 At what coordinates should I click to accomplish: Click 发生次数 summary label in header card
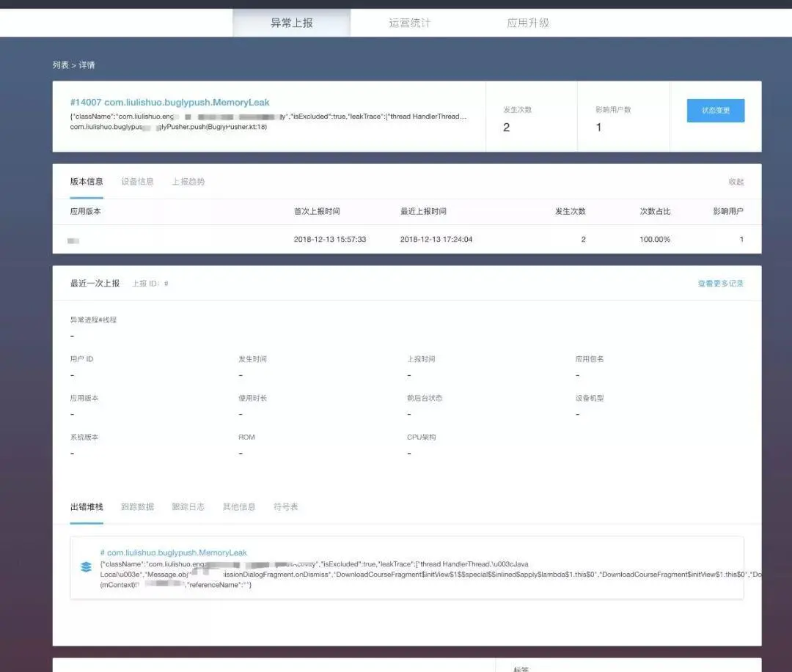517,110
